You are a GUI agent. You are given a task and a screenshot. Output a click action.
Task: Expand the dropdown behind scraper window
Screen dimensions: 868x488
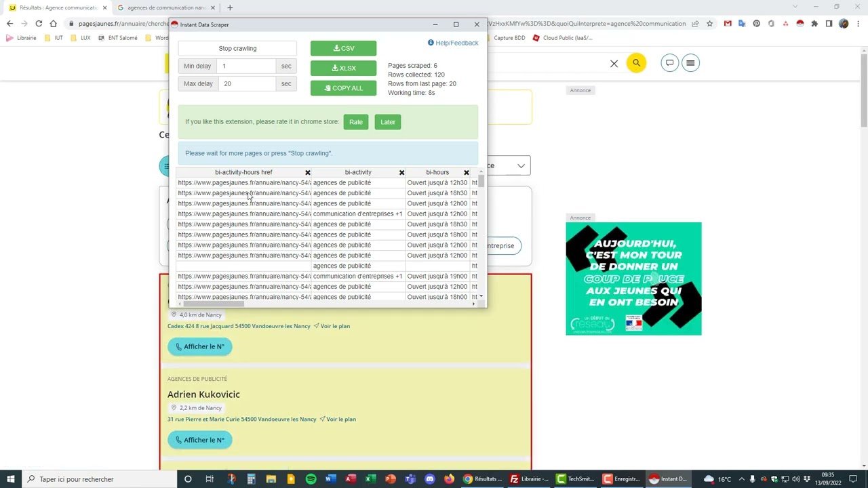(x=521, y=165)
